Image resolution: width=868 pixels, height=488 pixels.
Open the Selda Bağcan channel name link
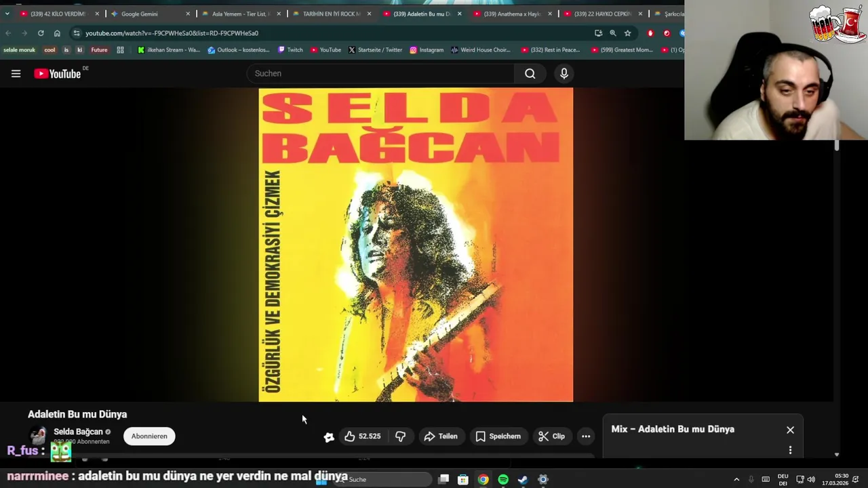[78, 432]
